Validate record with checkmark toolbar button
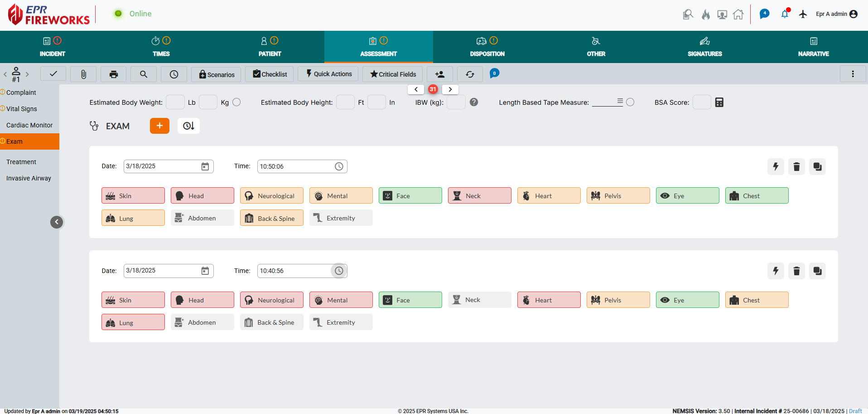868x414 pixels. [53, 73]
